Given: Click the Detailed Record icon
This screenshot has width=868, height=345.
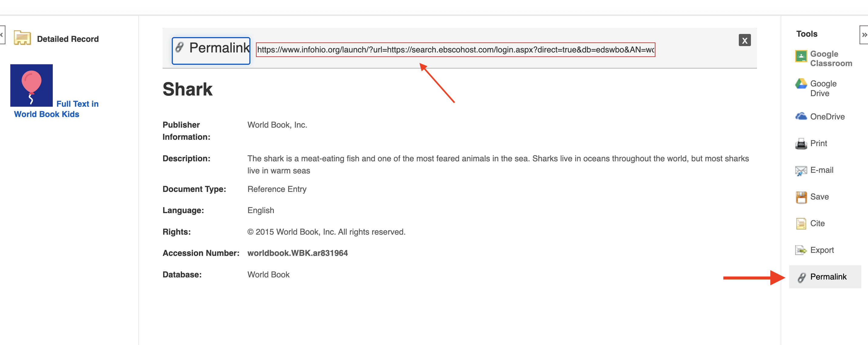Looking at the screenshot, I should tap(22, 38).
